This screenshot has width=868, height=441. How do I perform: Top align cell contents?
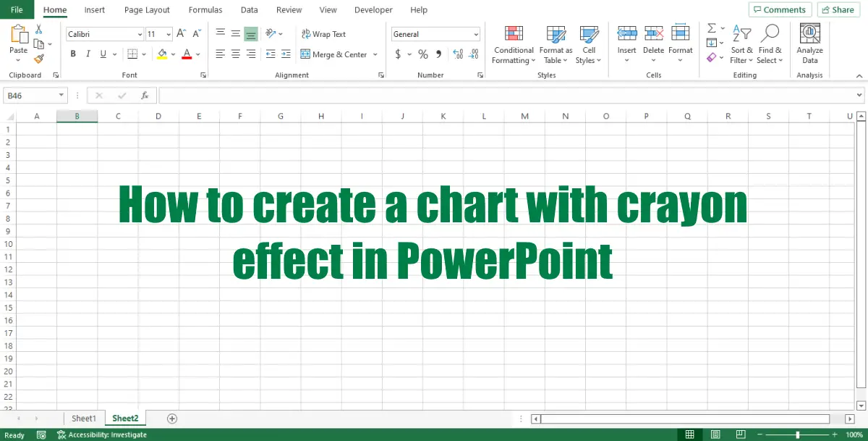pyautogui.click(x=220, y=33)
